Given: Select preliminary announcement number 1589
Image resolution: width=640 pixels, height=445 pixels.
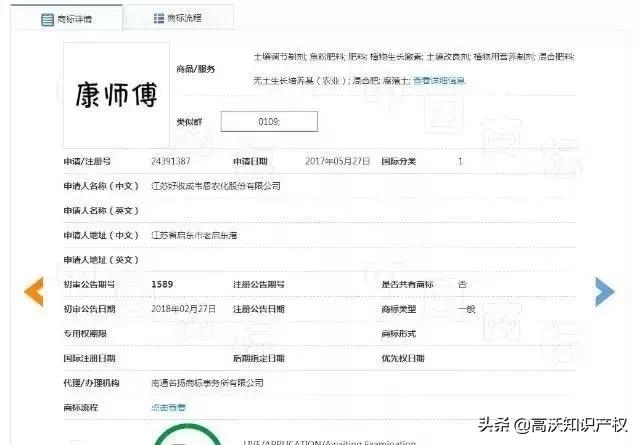Looking at the screenshot, I should pos(162,284).
